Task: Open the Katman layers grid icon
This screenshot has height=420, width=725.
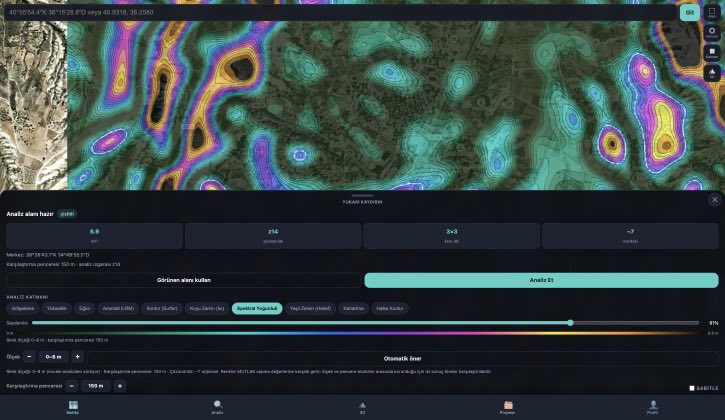Action: 712,53
